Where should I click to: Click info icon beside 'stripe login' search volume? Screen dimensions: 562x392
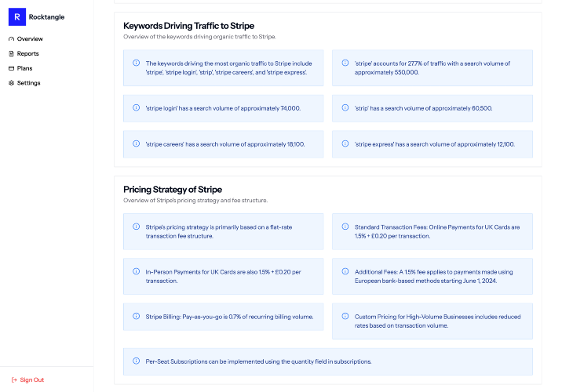tap(137, 107)
